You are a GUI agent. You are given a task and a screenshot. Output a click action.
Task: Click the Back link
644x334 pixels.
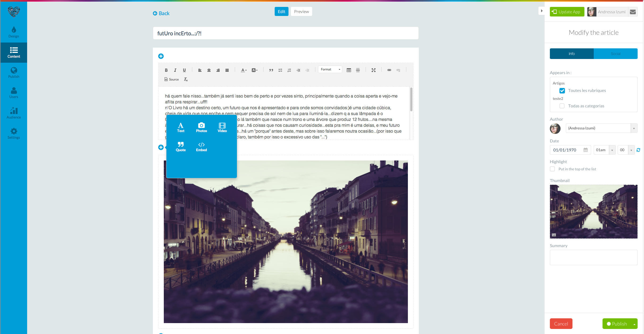click(161, 13)
